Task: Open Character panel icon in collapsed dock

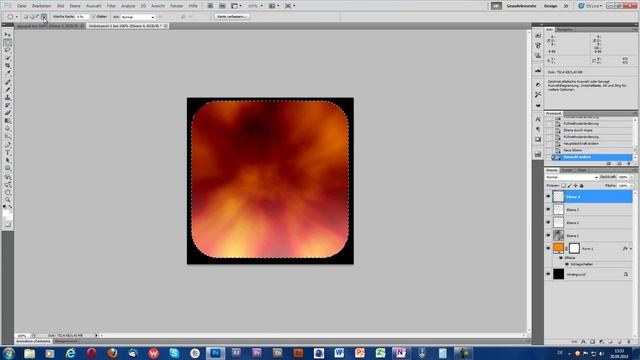Action: click(x=538, y=119)
